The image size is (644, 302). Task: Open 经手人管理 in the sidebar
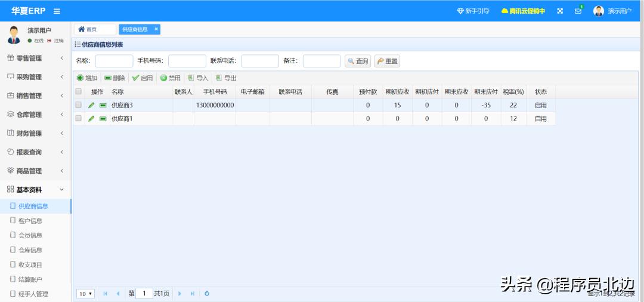pos(35,294)
